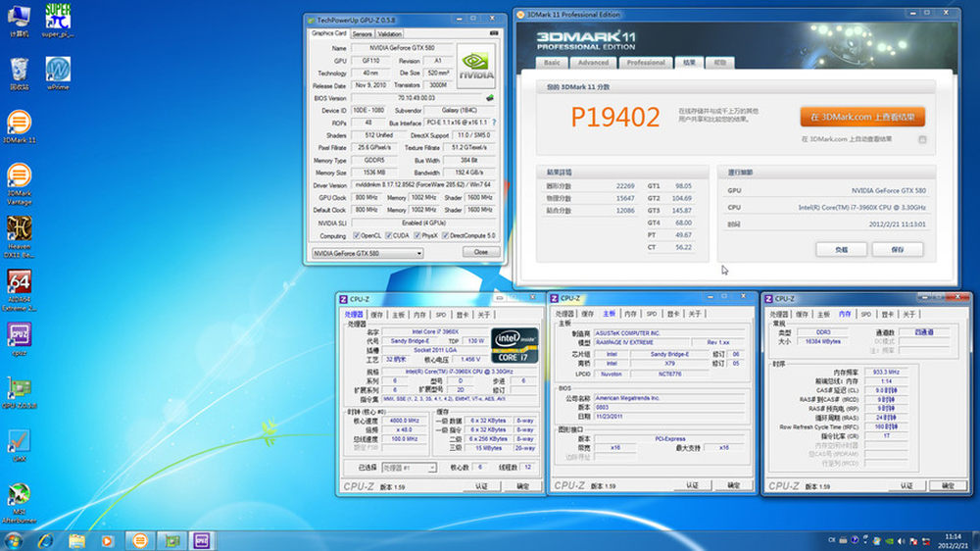980x551 pixels.
Task: Click the NVIDIA logo in GPU-Z
Action: pos(475,66)
